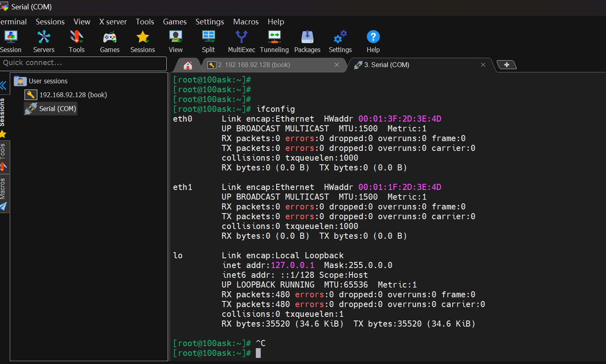This screenshot has height=364, width=606.
Task: Open the X server menu
Action: click(x=113, y=22)
